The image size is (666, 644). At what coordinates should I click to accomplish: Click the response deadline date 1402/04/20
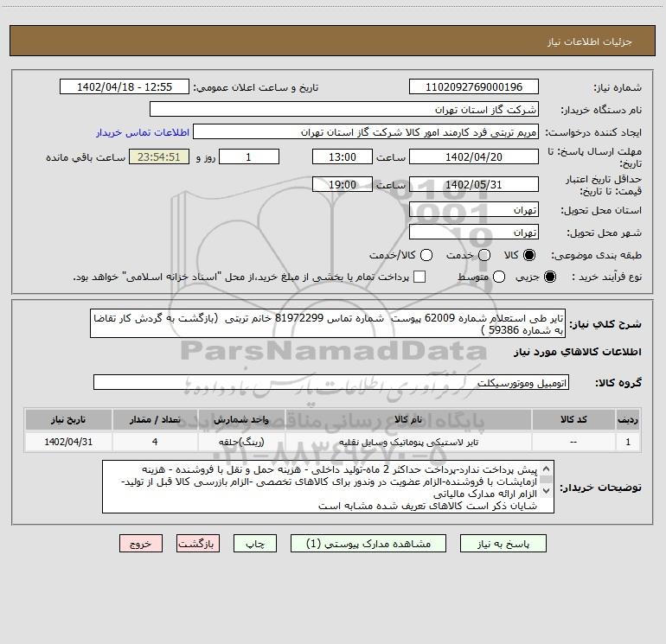(x=474, y=157)
